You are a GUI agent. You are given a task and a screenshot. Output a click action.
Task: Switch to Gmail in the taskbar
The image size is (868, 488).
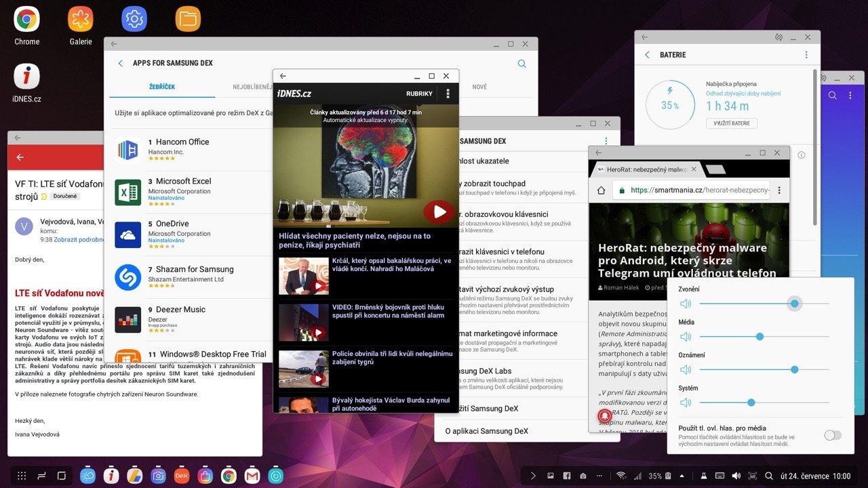[x=252, y=476]
